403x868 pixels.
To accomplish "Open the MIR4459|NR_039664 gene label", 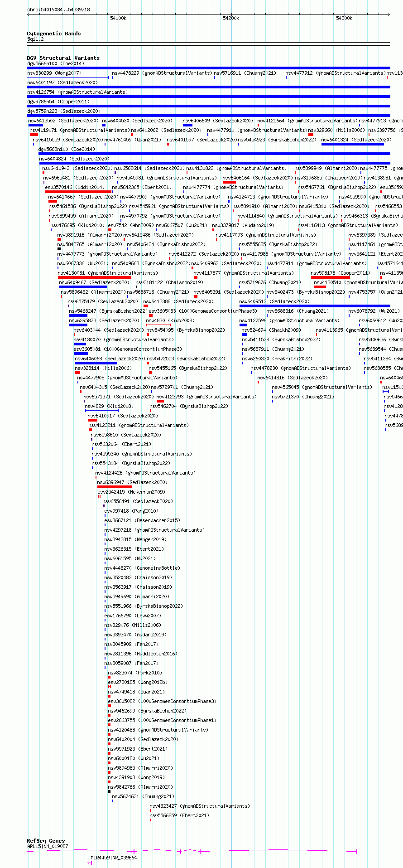I will pos(114,858).
